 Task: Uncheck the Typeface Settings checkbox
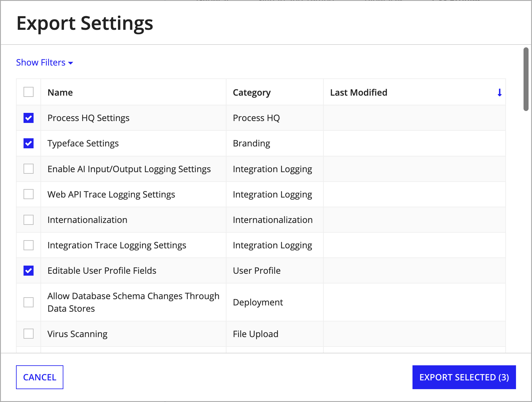[29, 143]
